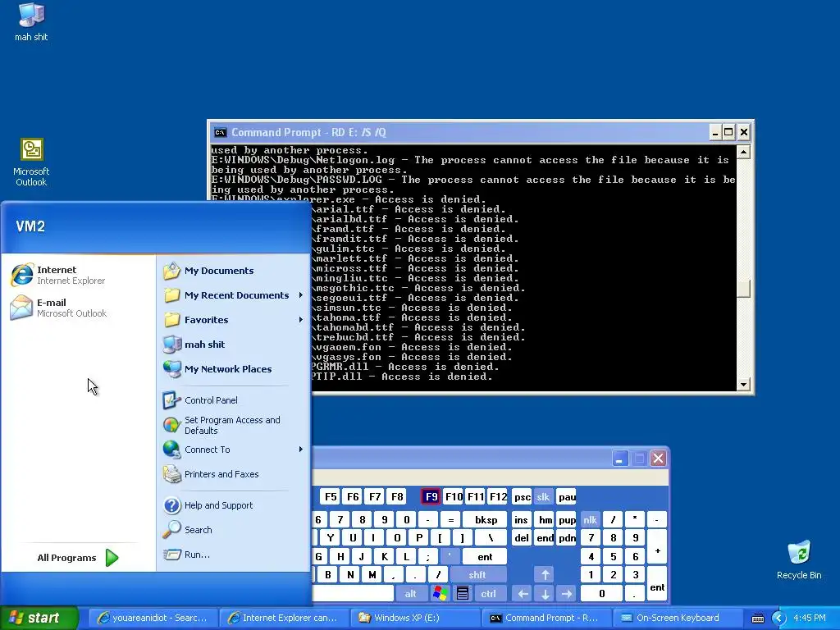Switch to On-Screen Keyboard taskbar item
840x630 pixels.
677,618
